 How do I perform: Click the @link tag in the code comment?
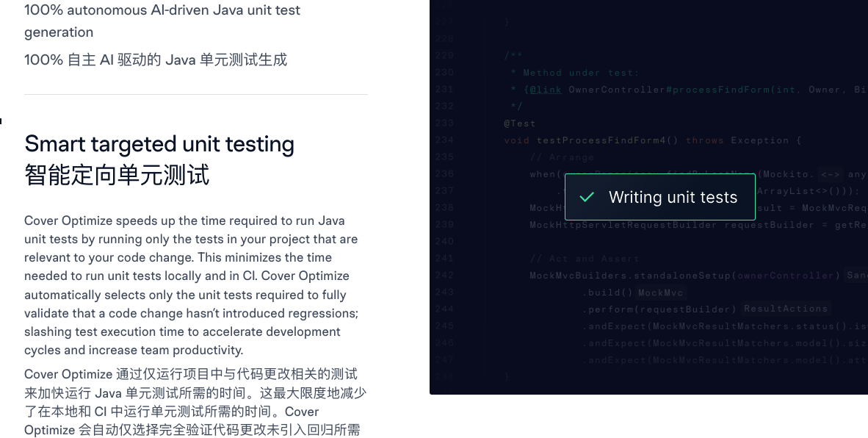[546, 90]
